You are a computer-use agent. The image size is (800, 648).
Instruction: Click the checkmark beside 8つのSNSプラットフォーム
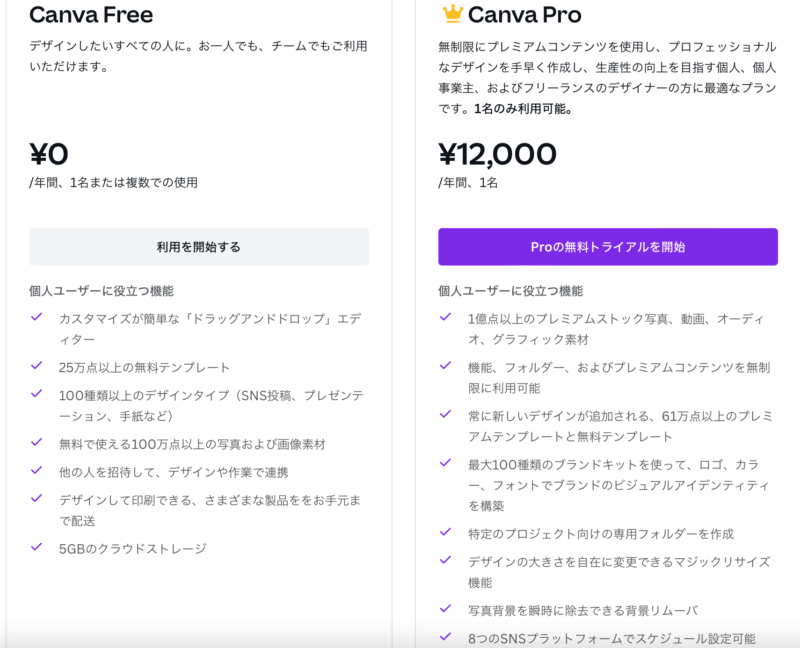tap(445, 637)
